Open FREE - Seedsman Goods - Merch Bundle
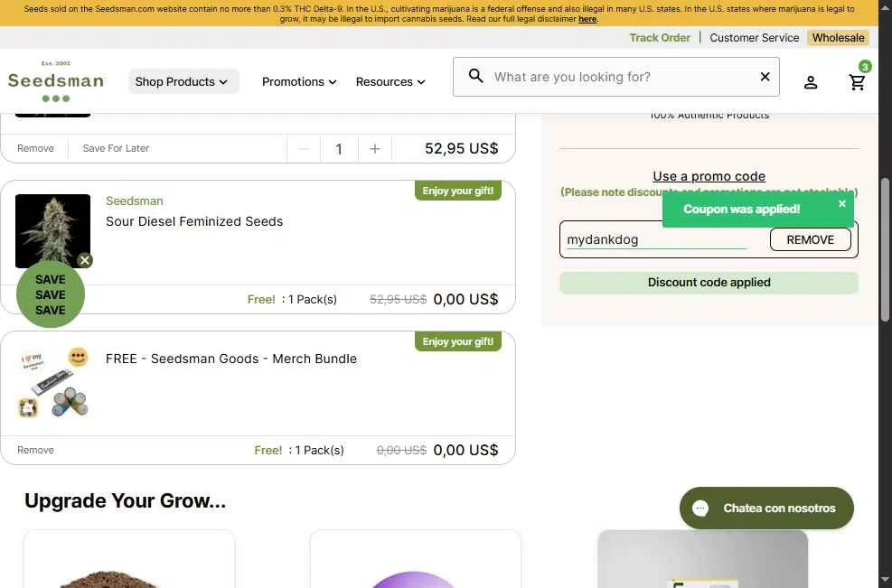This screenshot has height=588, width=892. 231,359
